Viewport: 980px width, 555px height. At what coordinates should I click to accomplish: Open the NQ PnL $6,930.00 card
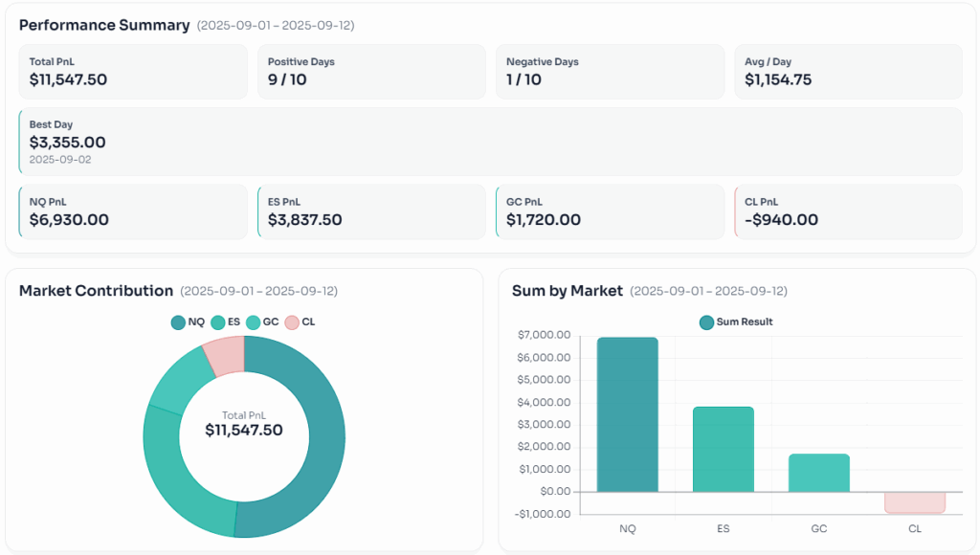point(133,211)
